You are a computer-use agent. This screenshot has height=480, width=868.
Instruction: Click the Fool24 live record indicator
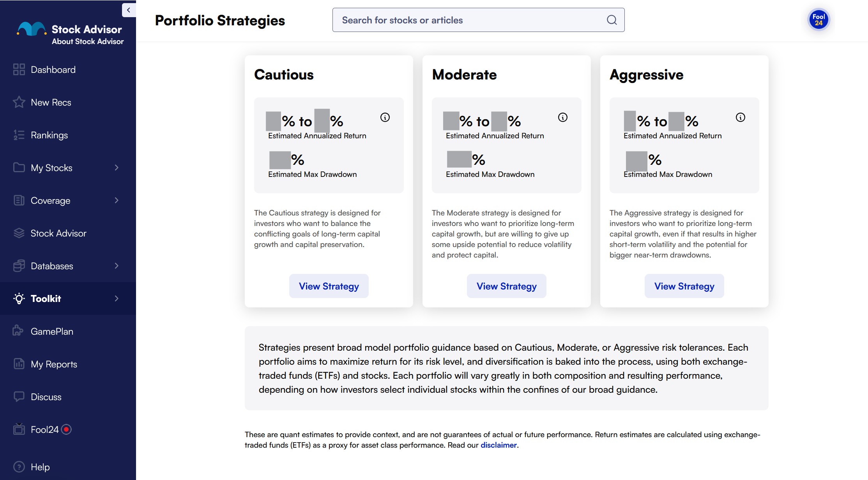(x=66, y=429)
